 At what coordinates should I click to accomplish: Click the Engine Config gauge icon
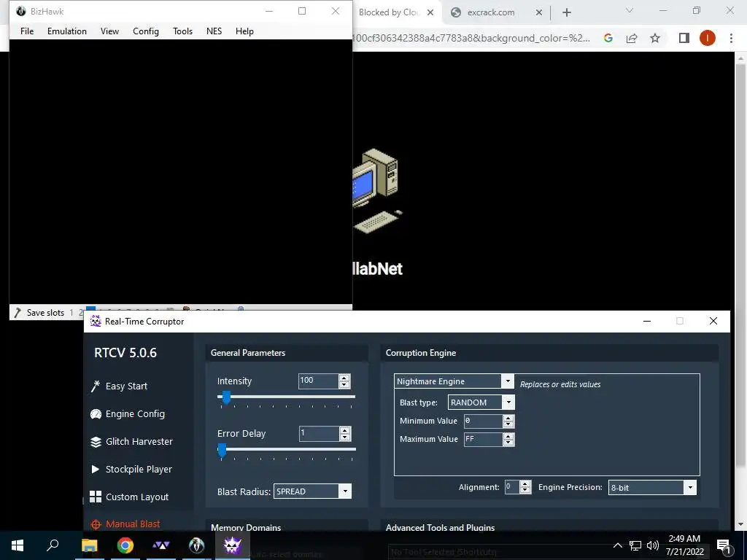[x=96, y=414]
